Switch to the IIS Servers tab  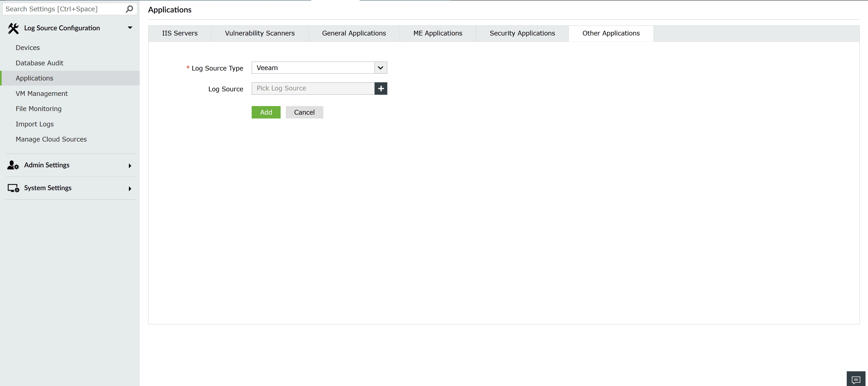click(x=180, y=33)
